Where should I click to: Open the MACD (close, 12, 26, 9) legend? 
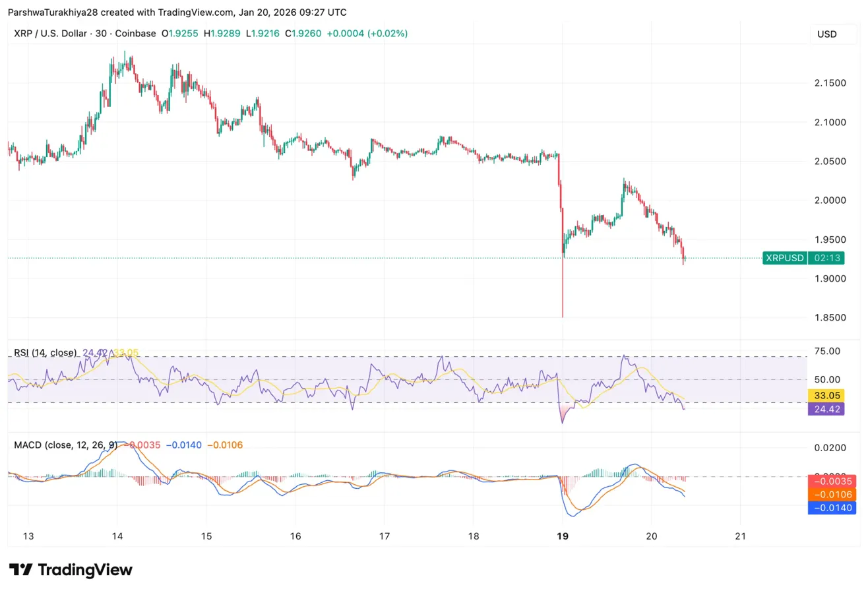coord(65,445)
